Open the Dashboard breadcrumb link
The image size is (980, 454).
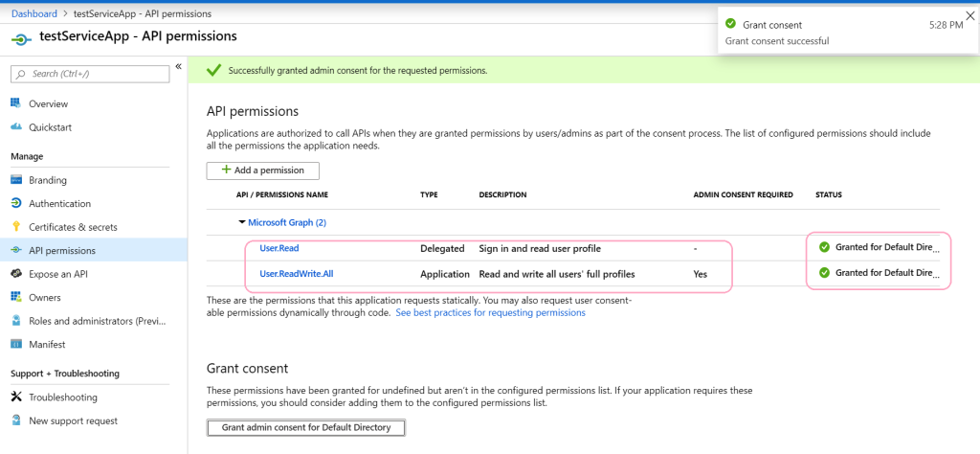(x=34, y=13)
